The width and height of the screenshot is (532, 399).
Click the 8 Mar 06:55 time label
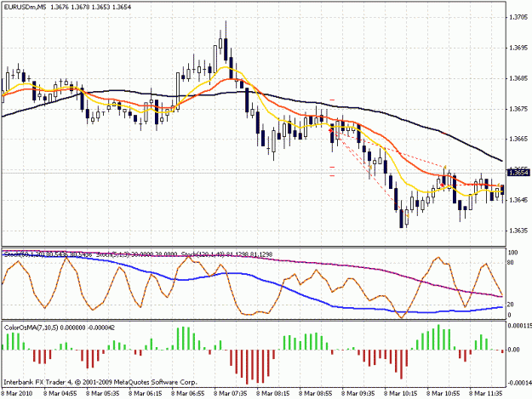(187, 393)
